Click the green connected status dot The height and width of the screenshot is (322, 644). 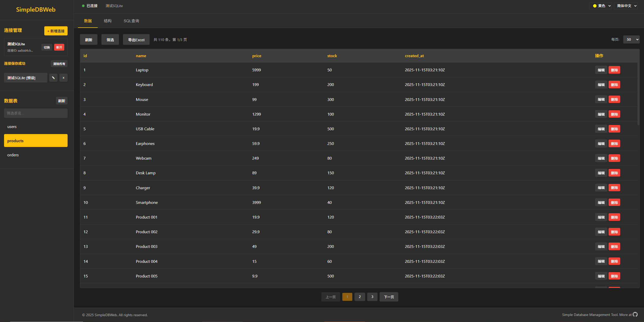[x=83, y=6]
